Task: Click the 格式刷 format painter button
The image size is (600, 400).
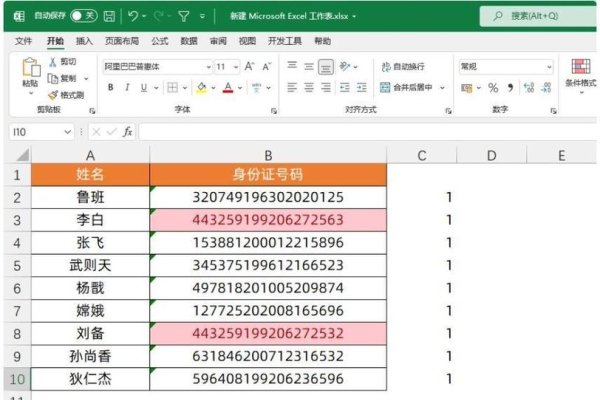Action: click(x=67, y=95)
